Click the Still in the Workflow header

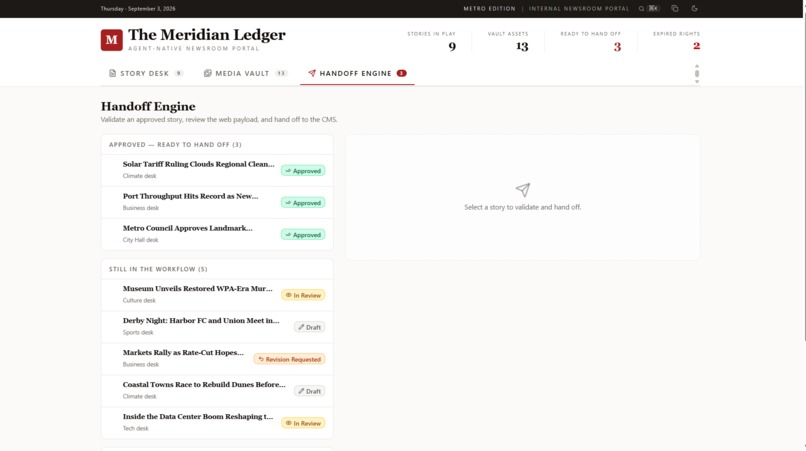[x=158, y=269]
